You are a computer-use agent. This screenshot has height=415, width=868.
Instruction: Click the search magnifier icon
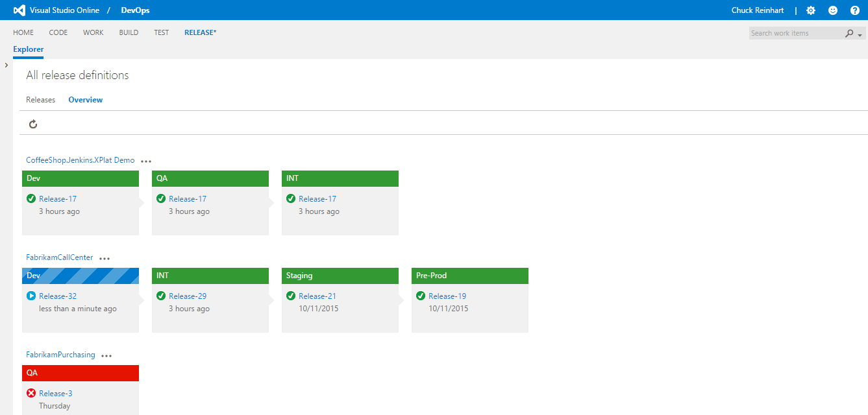click(x=849, y=33)
